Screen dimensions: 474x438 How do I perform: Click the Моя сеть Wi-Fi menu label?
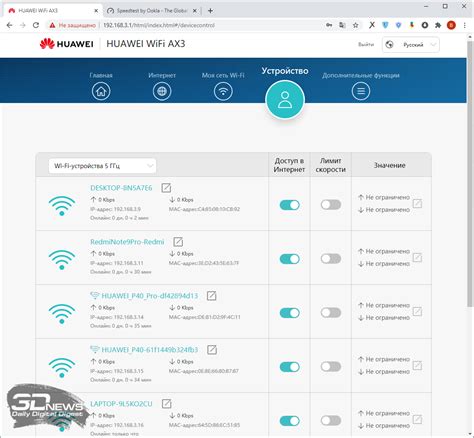click(x=223, y=75)
